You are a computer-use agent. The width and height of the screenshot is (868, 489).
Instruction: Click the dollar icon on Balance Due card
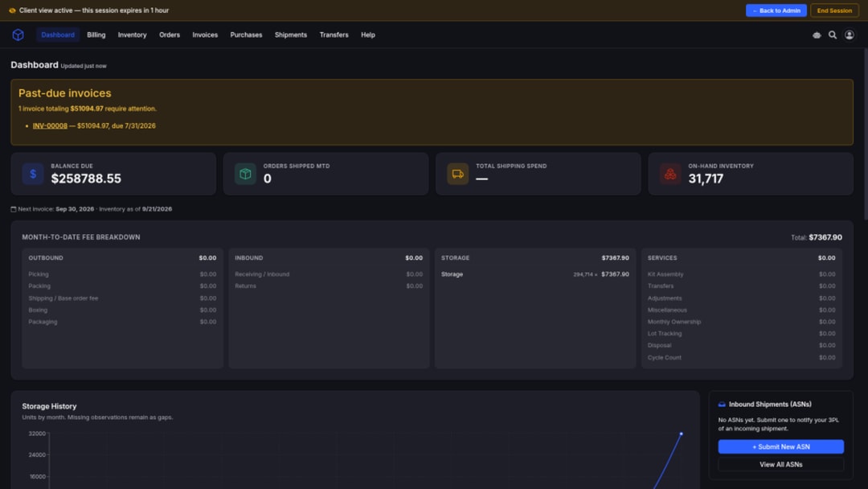(x=33, y=174)
